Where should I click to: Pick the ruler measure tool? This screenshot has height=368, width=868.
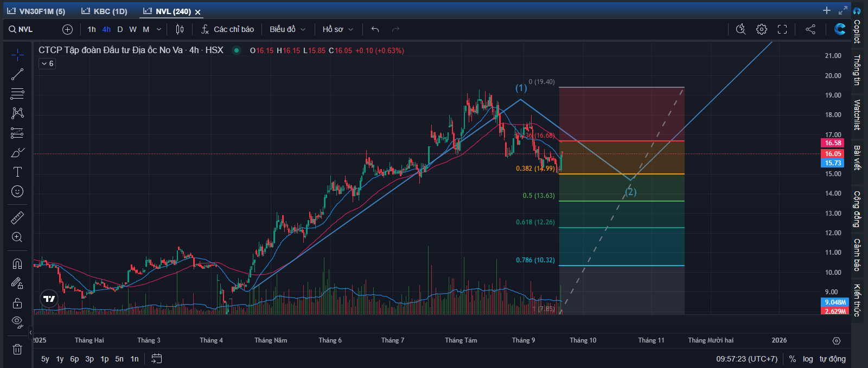pos(17,218)
